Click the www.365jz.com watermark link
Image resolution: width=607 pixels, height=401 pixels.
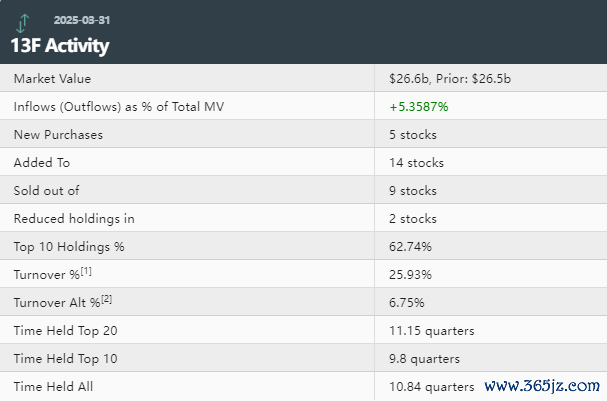pyautogui.click(x=541, y=387)
